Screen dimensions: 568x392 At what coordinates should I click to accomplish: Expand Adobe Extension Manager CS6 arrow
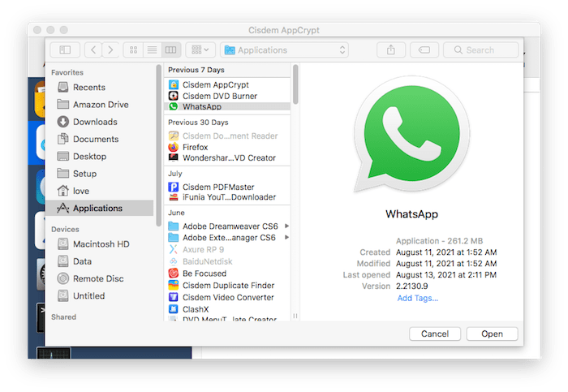tap(287, 238)
